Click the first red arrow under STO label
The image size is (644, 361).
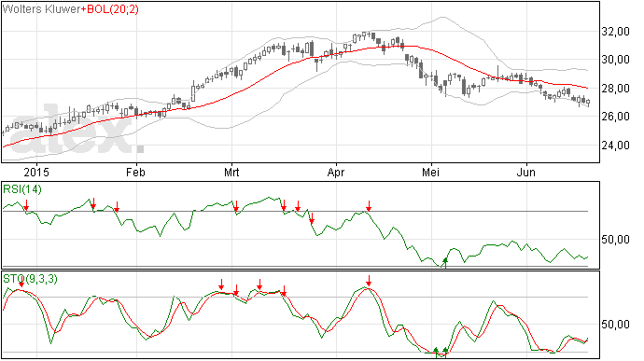tap(21, 285)
